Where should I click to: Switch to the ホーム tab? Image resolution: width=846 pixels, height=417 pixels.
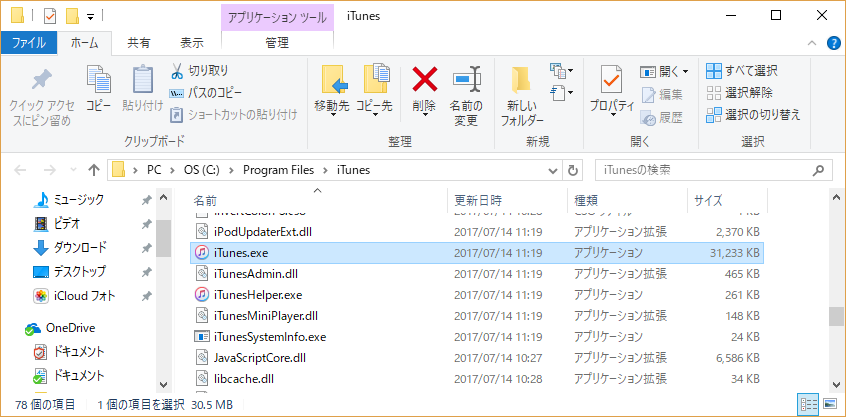coord(85,43)
